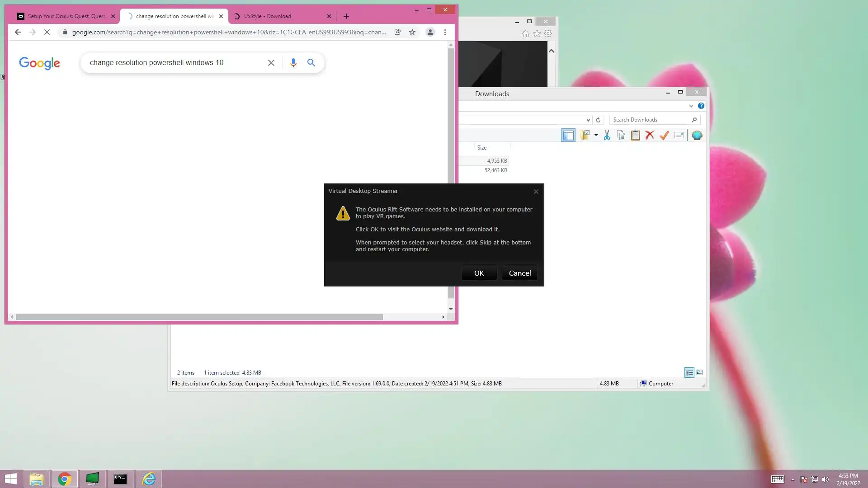
Task: Open the folder options dropdown arrow
Action: pyautogui.click(x=596, y=135)
